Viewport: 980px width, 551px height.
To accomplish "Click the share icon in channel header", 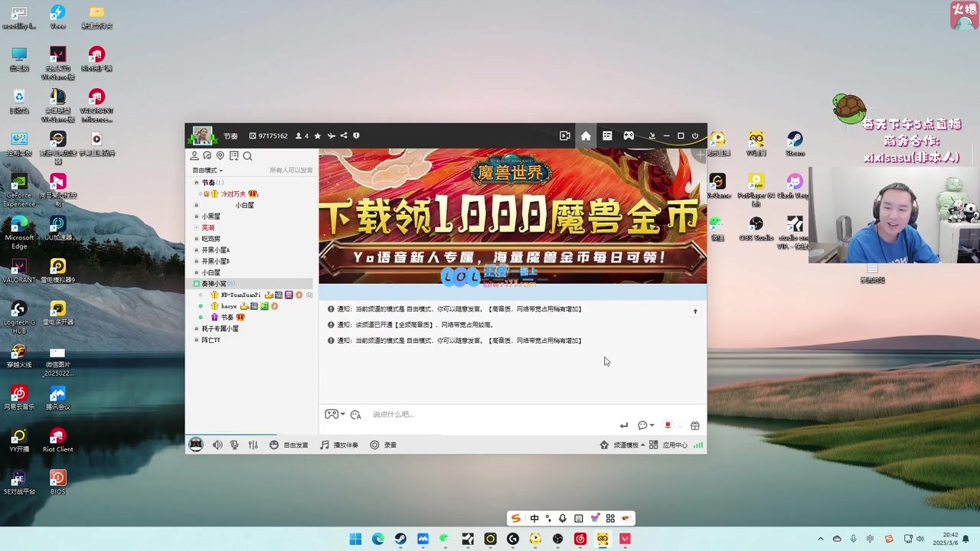I will tap(344, 136).
